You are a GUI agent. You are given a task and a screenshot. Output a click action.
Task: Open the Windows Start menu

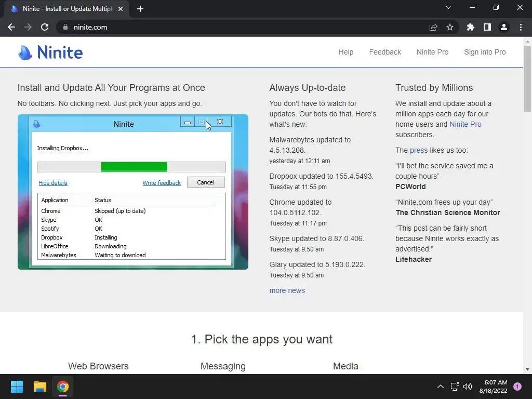pyautogui.click(x=17, y=387)
